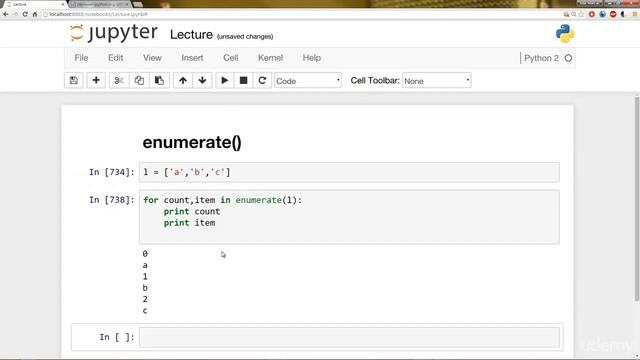Image resolution: width=640 pixels, height=360 pixels.
Task: Open the File menu
Action: (x=81, y=58)
